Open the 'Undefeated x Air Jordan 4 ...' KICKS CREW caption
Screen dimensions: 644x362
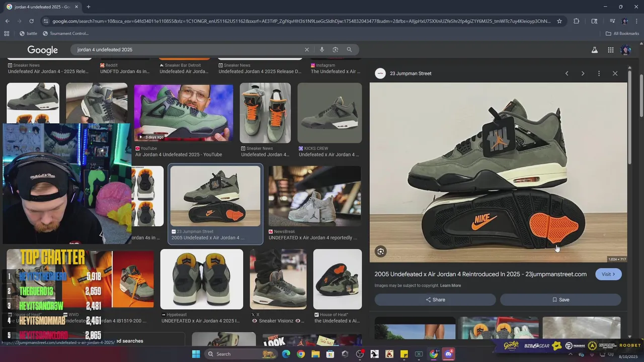point(329,155)
